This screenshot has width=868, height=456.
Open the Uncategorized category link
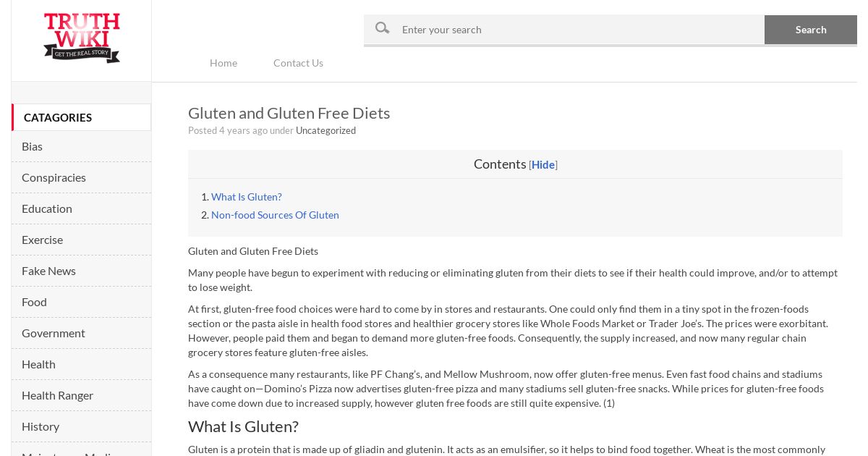pos(325,130)
